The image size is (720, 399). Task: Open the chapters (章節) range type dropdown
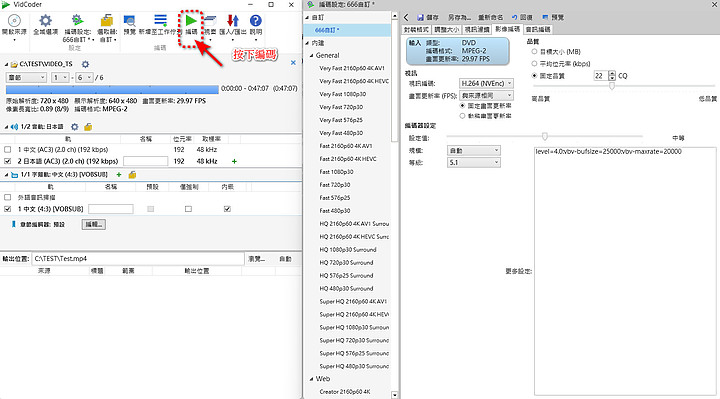26,78
